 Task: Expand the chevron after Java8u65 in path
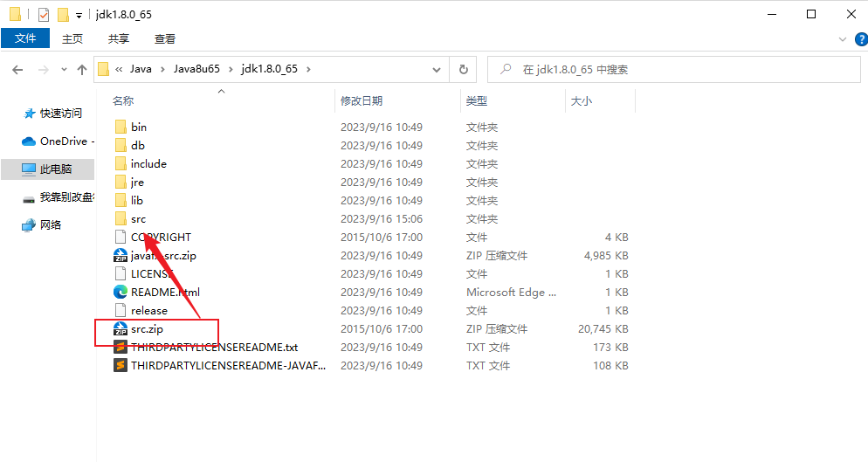click(x=231, y=69)
